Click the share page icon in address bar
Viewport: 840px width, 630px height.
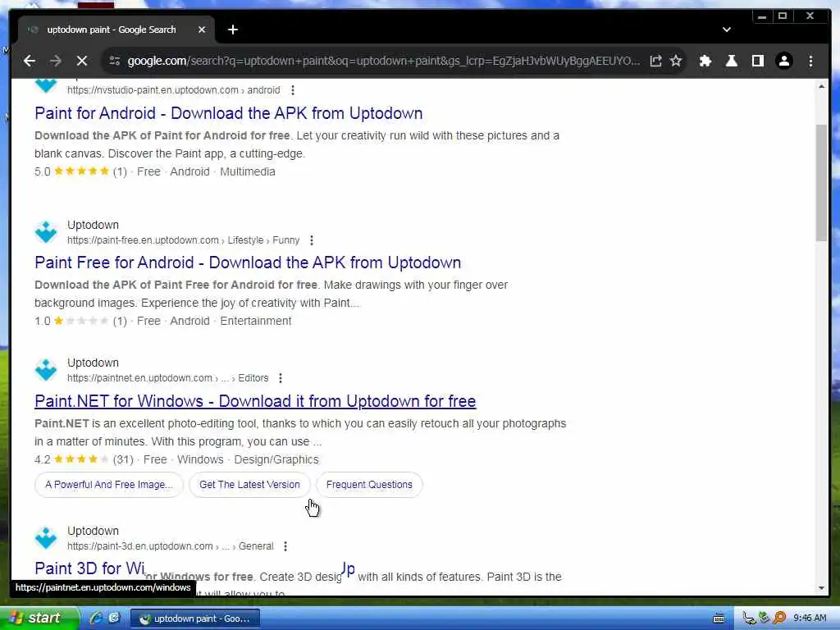(655, 61)
